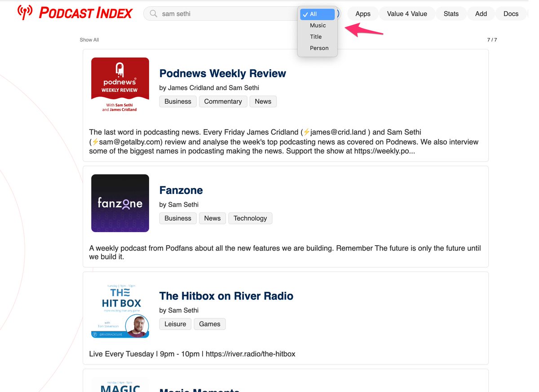Screen dimensions: 539x392
Task: Click 'by James Cridland and Sam Sethi' text
Action: (x=209, y=88)
